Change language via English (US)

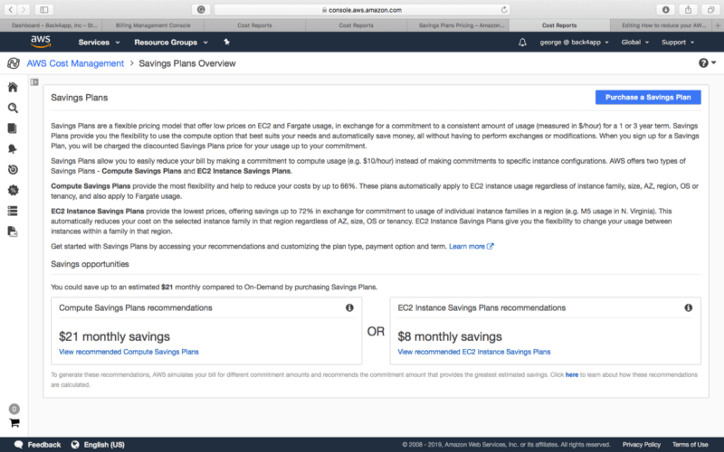click(104, 445)
